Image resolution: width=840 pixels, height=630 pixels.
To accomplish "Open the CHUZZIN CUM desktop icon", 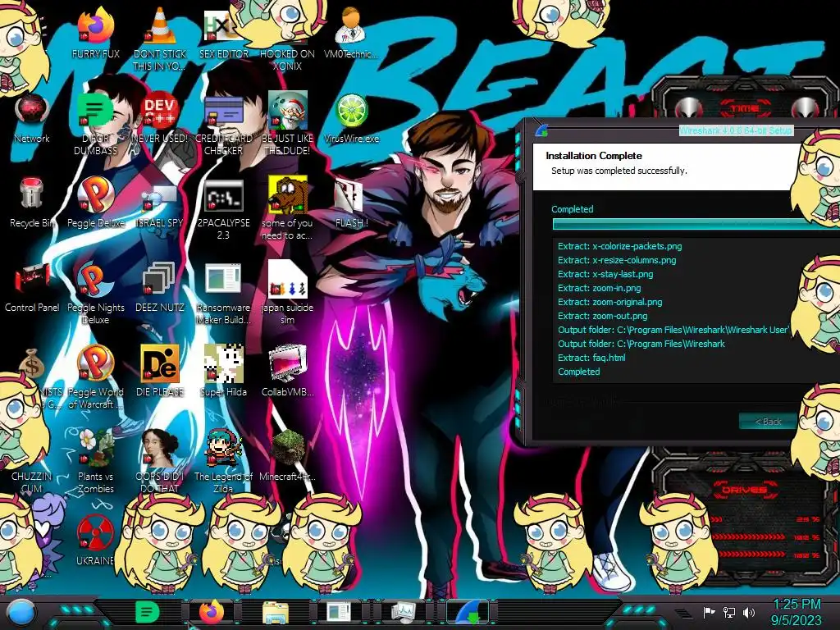I will (31, 482).
